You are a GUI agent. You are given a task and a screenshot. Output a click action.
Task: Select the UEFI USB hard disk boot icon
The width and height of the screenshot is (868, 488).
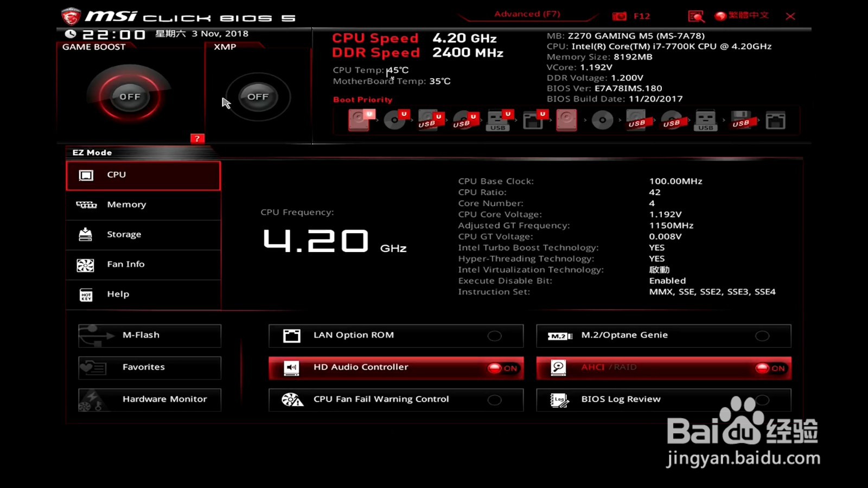[x=430, y=120]
